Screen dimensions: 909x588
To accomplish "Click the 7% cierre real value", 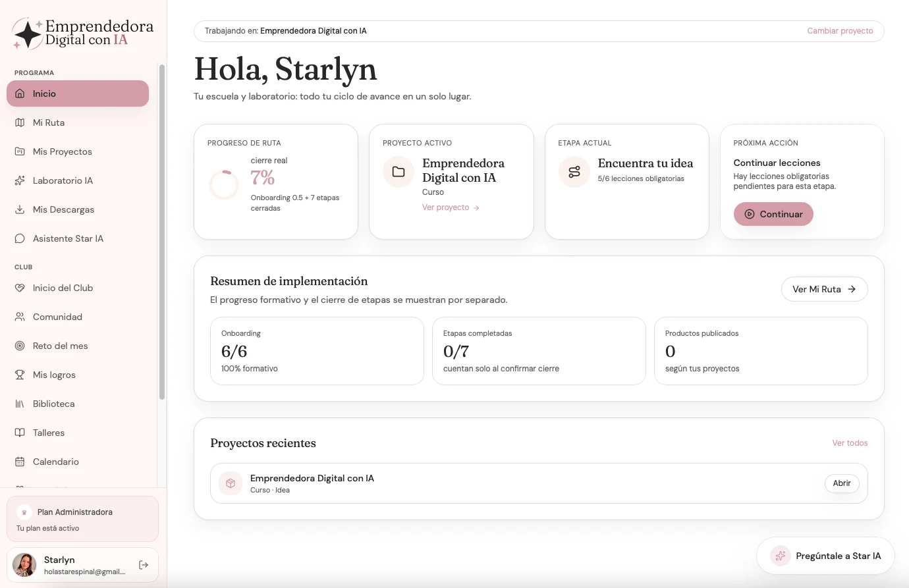I will [x=262, y=178].
